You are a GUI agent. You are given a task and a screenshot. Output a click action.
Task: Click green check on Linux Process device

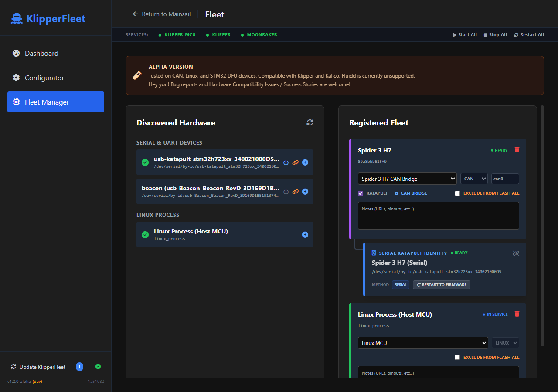coord(145,235)
